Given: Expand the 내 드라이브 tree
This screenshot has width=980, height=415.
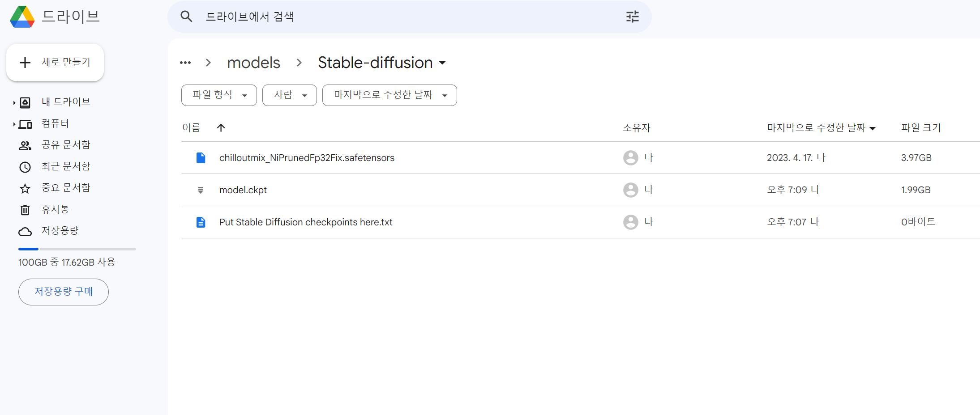Looking at the screenshot, I should (x=14, y=102).
